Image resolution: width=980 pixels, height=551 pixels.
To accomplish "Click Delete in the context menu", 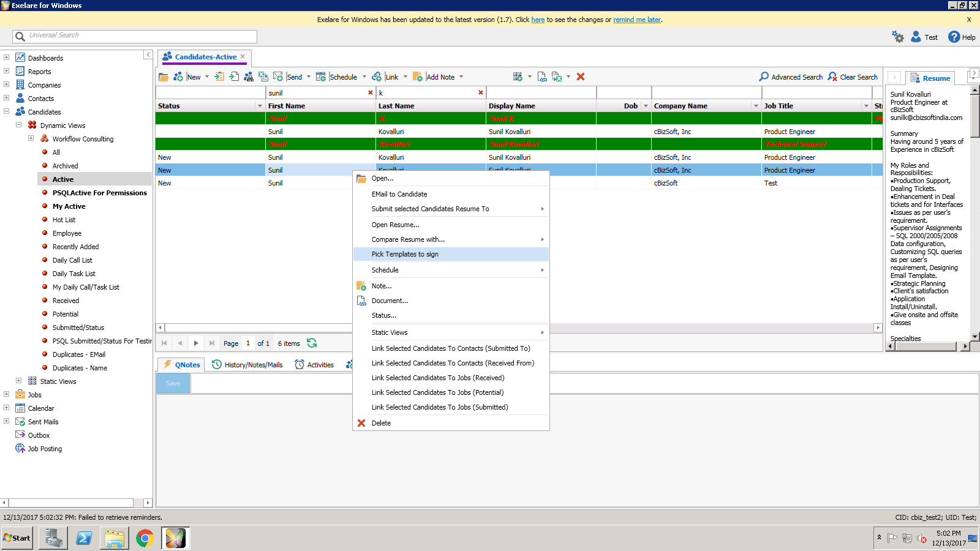I will click(451, 423).
